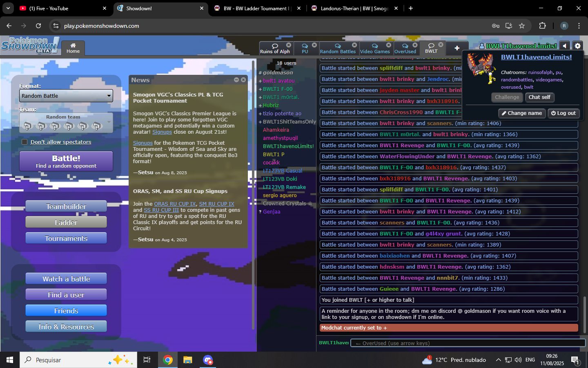Open Chrome from the Windows taskbar
Viewport: 588px width, 368px height.
[168, 360]
